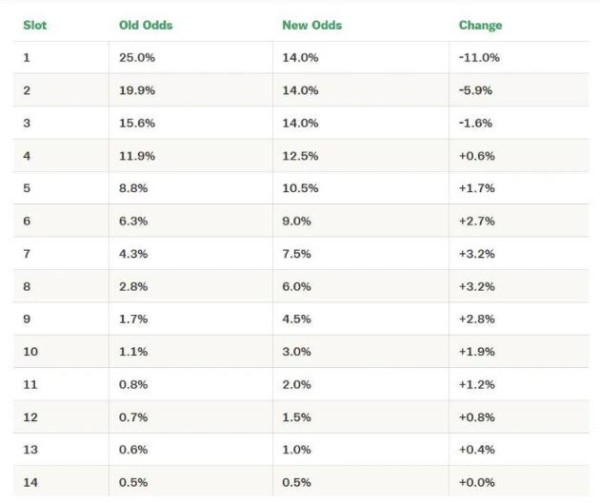600x503 pixels.
Task: Click the -5.9% change value
Action: click(476, 90)
